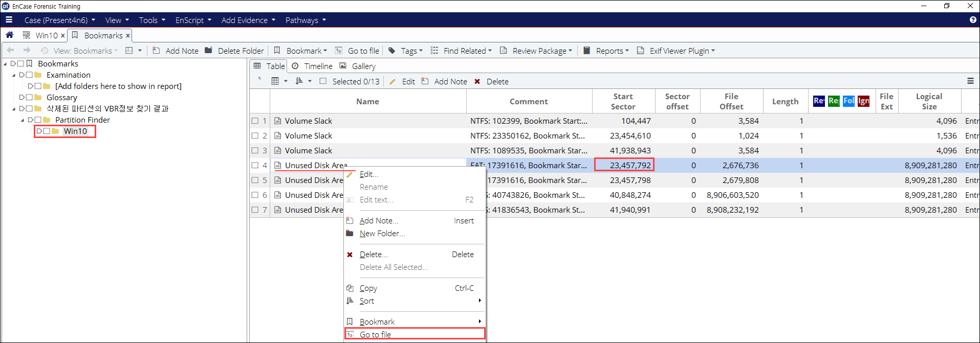Open Bookmark submenu in context menu
Screen dimensions: 980x343
click(x=415, y=322)
